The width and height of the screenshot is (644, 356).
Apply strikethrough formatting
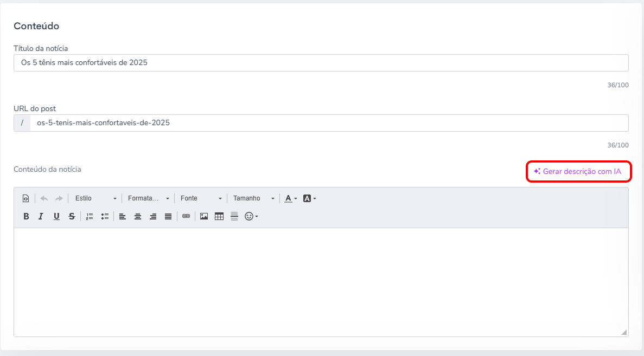click(x=72, y=217)
